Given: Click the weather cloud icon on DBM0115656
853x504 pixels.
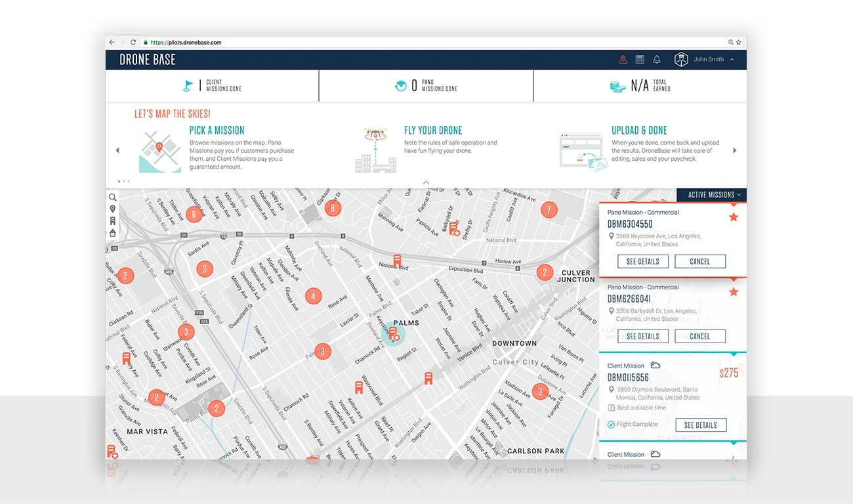Looking at the screenshot, I should [655, 366].
